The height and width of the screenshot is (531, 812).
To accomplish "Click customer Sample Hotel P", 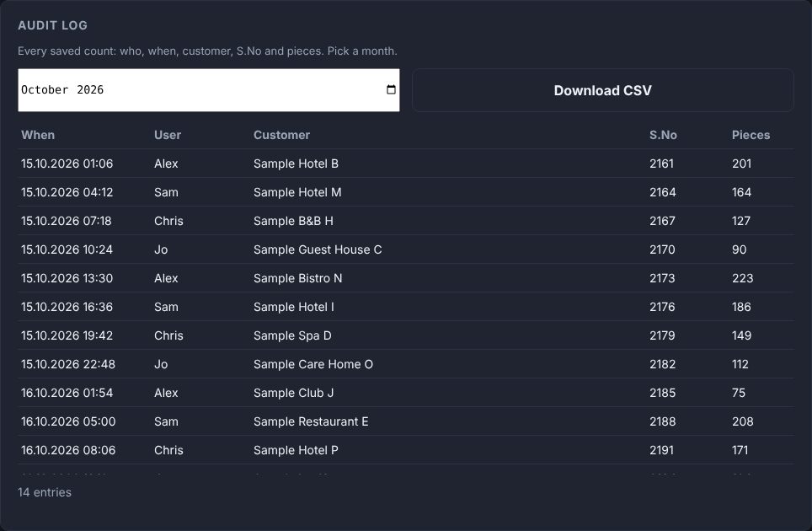I will (296, 450).
